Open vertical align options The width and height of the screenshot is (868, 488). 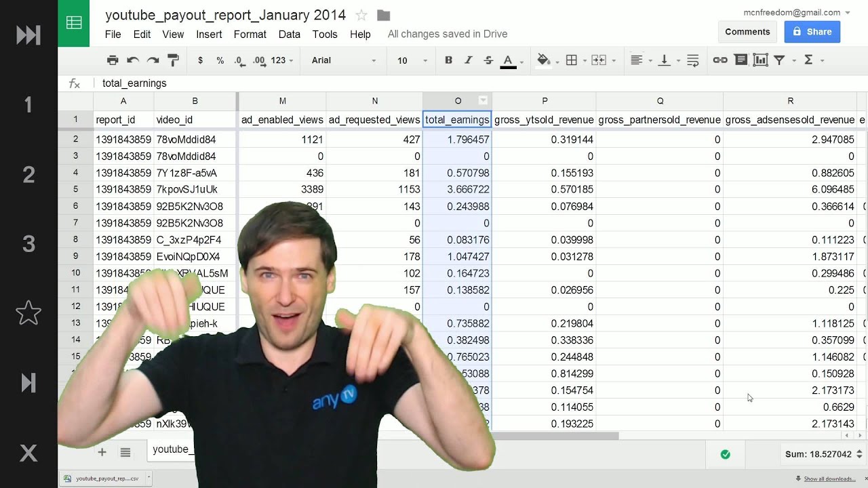click(665, 60)
